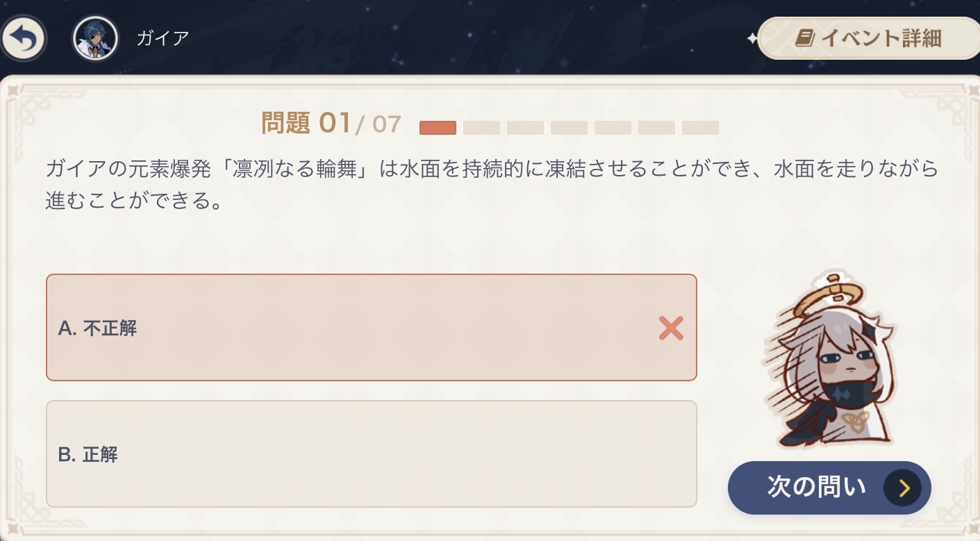
Task: Click the book icon beside イベント詳細
Action: (x=805, y=38)
